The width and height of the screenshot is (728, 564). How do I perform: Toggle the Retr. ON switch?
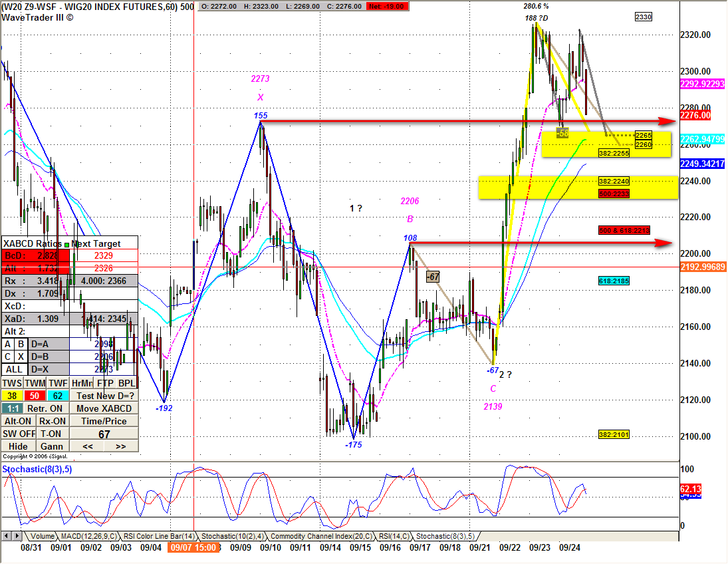(x=46, y=409)
